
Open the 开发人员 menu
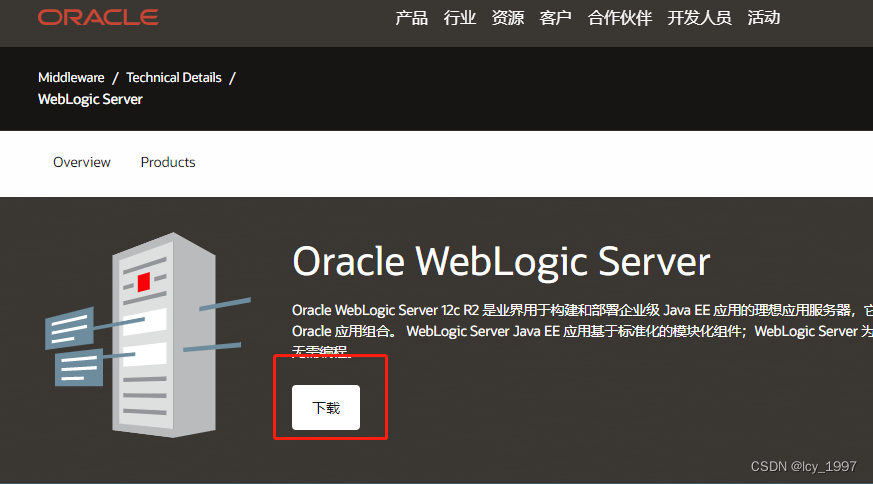click(699, 18)
